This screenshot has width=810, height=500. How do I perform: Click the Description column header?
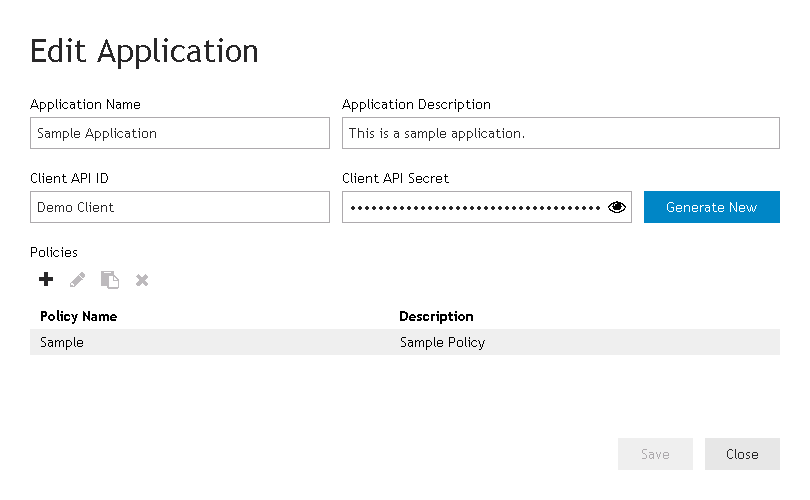coord(436,316)
